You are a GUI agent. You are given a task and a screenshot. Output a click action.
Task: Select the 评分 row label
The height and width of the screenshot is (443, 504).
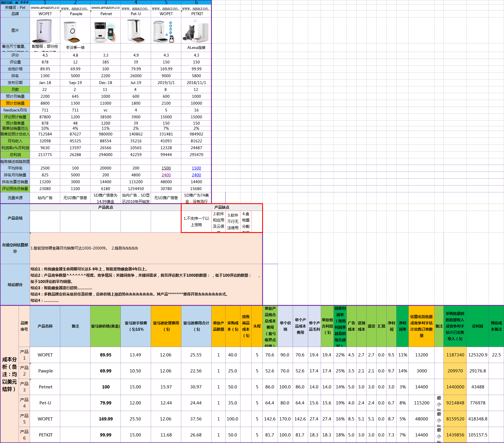pyautogui.click(x=15, y=55)
